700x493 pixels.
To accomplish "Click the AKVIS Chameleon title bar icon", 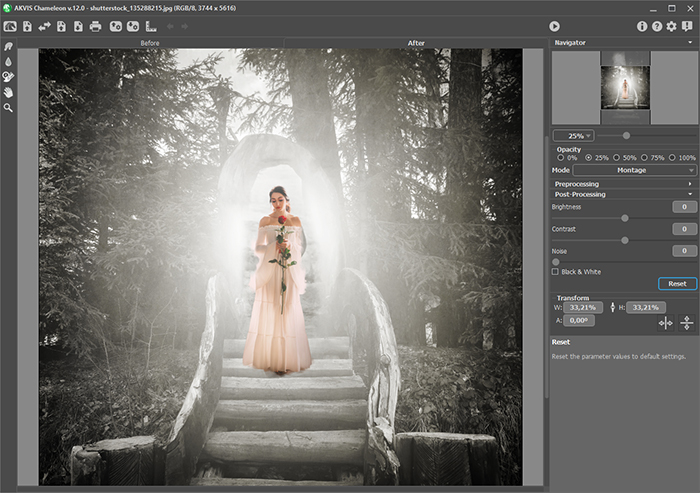I will click(7, 8).
